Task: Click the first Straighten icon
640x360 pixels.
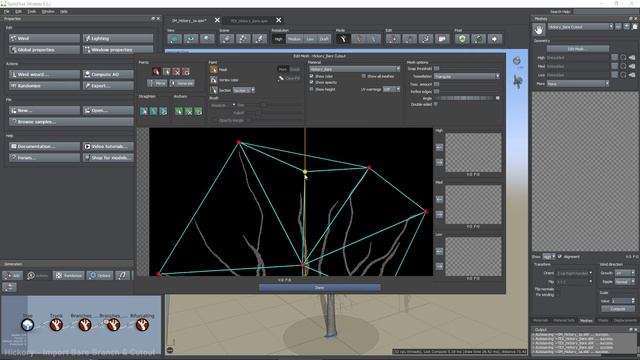Action: pyautogui.click(x=144, y=111)
